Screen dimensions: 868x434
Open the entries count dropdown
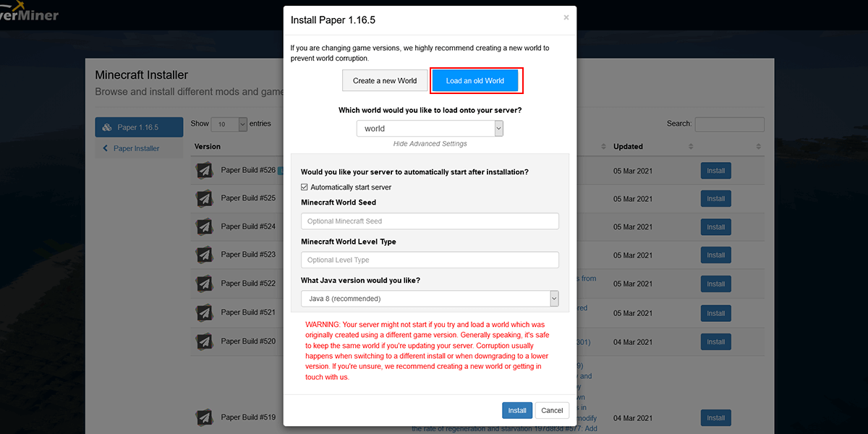pos(230,124)
